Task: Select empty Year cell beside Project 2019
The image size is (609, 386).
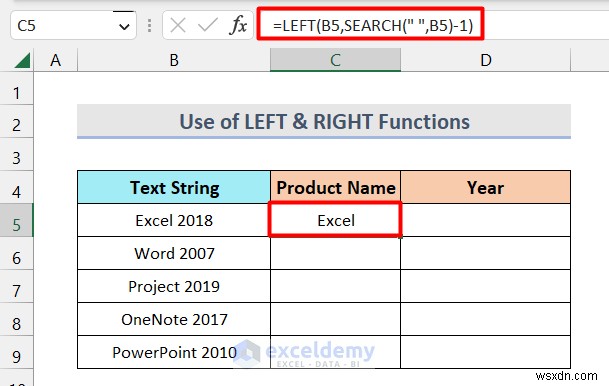Action: pos(485,286)
